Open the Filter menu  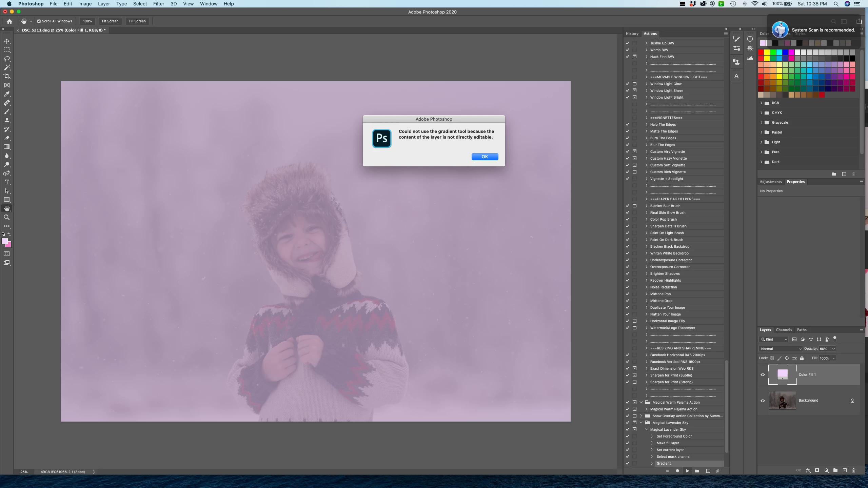(158, 4)
